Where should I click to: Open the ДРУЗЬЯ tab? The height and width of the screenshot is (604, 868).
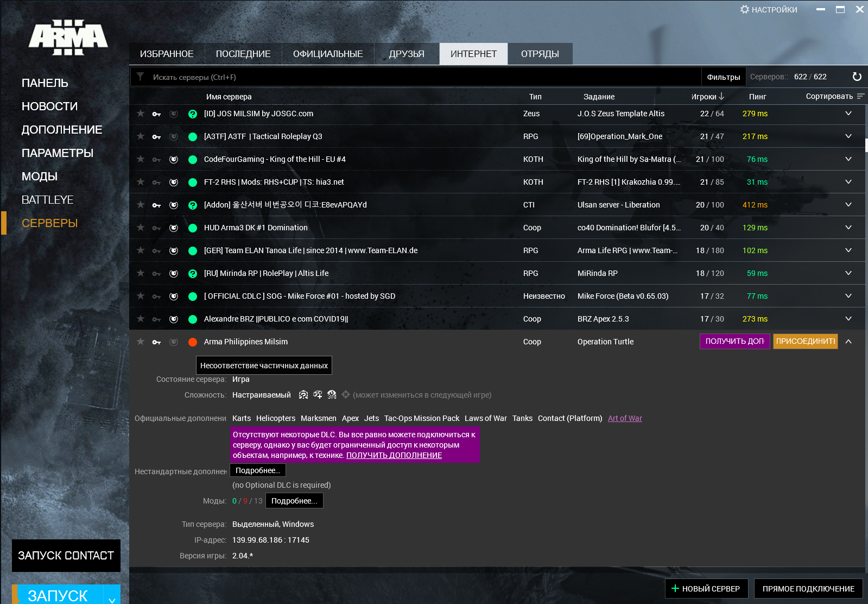pos(407,54)
